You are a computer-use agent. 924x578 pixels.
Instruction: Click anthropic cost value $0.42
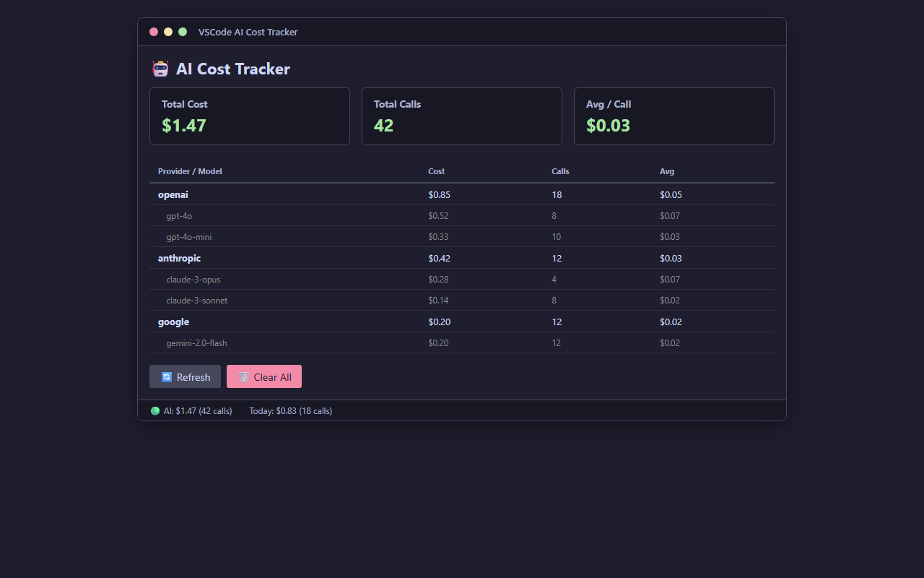pos(439,258)
